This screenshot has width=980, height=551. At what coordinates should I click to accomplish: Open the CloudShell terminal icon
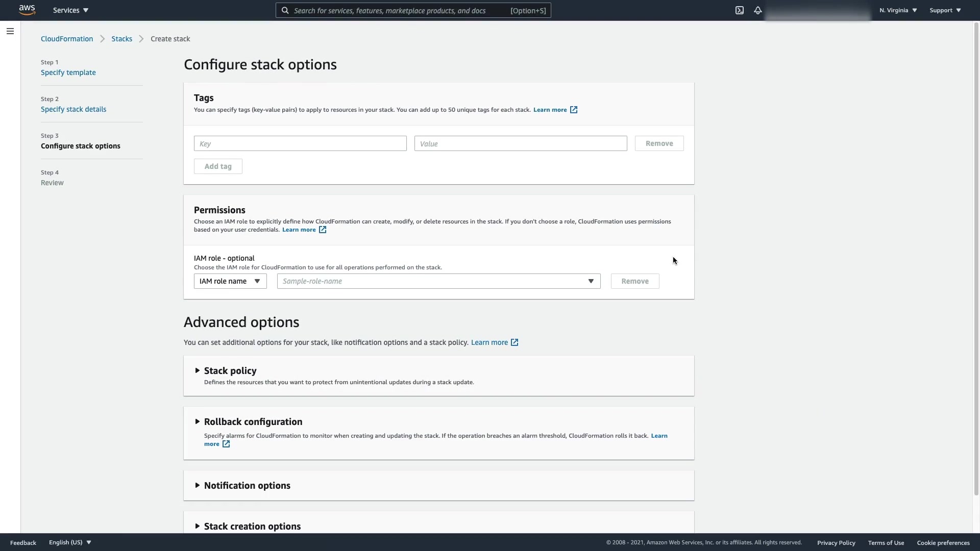pyautogui.click(x=739, y=10)
